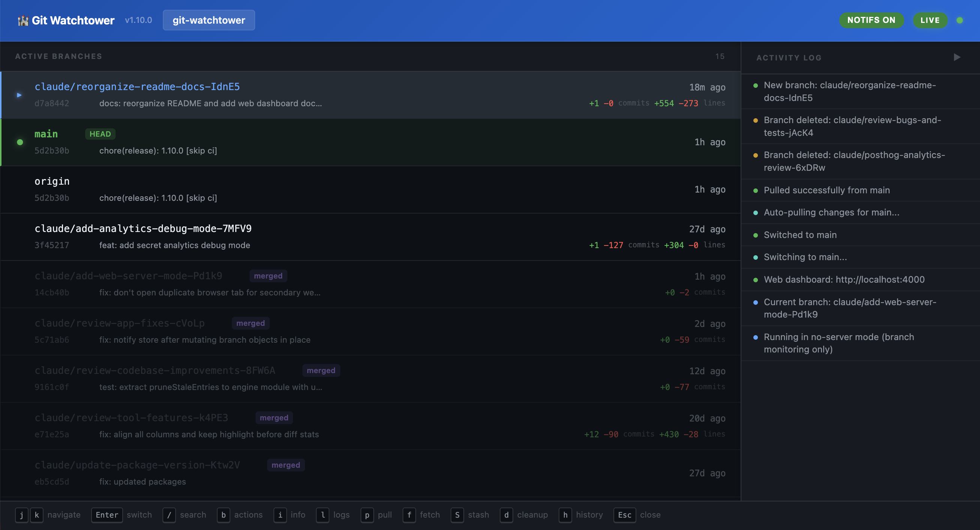Click the logs (l) shortcut icon
Viewport: 980px width, 530px height.
point(323,515)
